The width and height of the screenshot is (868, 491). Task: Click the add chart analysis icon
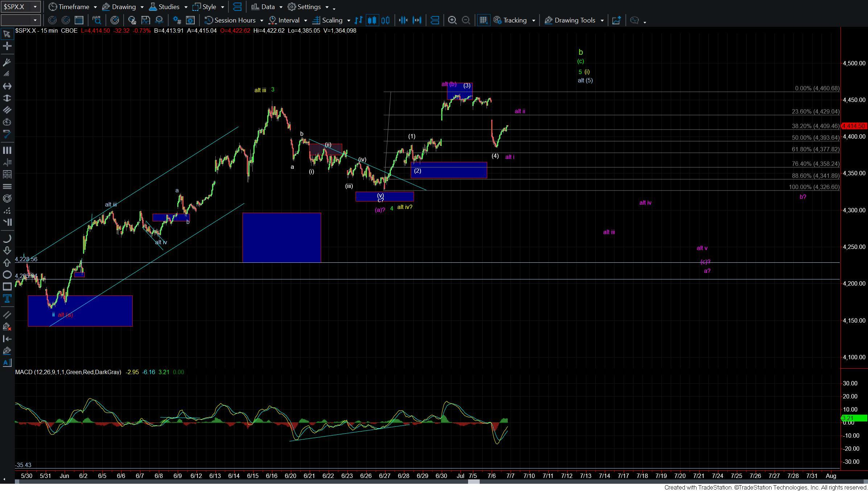pyautogui.click(x=617, y=20)
